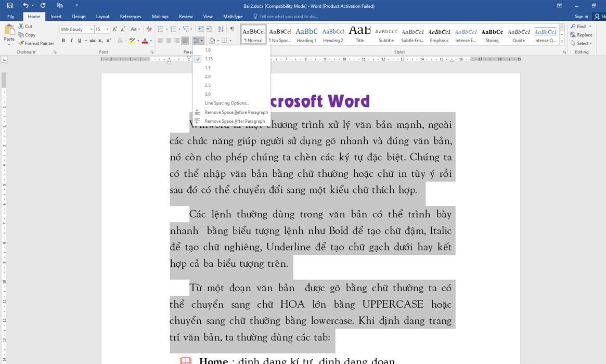
Task: Click the Paste clipboard icon
Action: [x=9, y=31]
